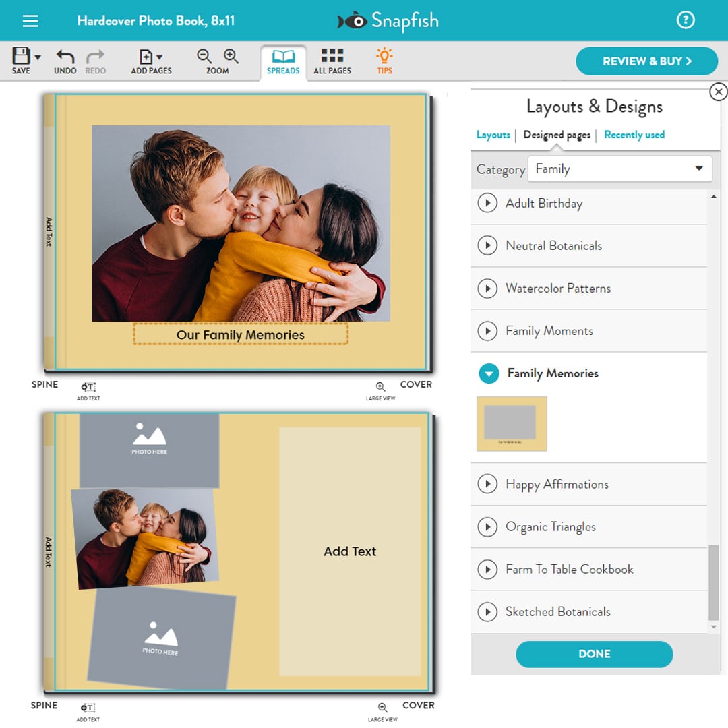Expand the Happy Affirmations section
The width and height of the screenshot is (728, 728).
click(487, 484)
